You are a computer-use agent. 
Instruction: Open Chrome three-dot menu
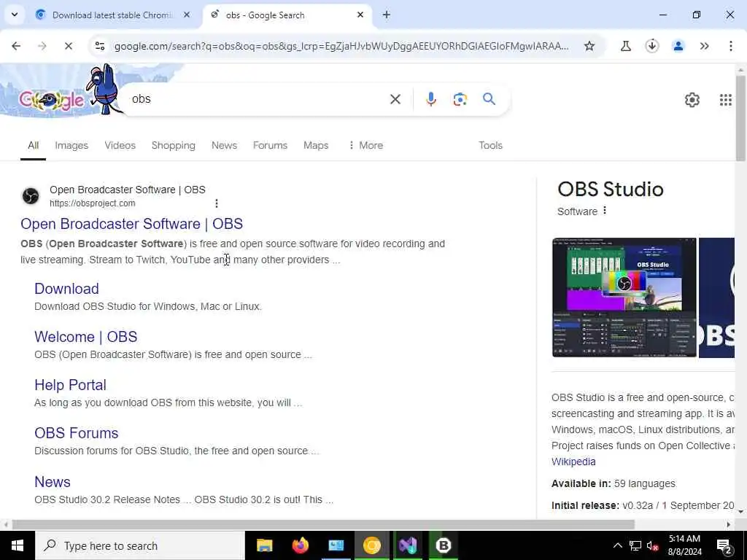click(x=730, y=46)
